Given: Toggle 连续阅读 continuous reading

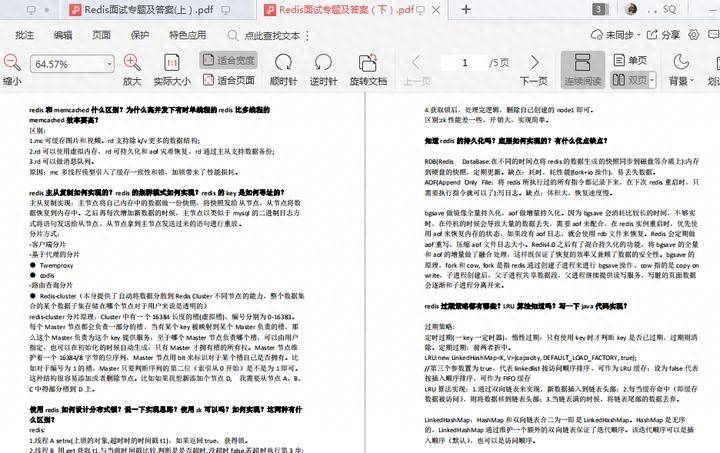Looking at the screenshot, I should tap(583, 70).
